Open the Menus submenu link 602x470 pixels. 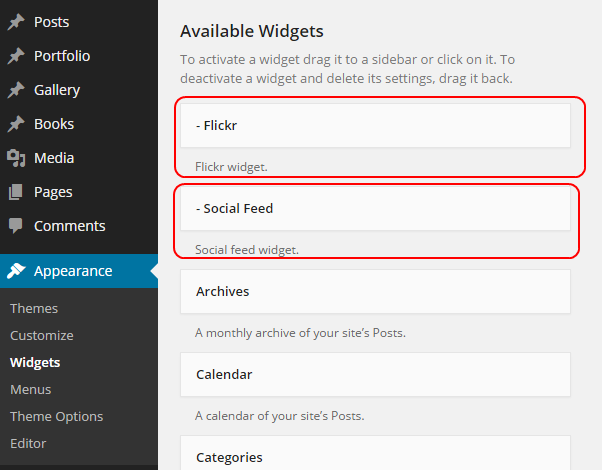point(31,389)
